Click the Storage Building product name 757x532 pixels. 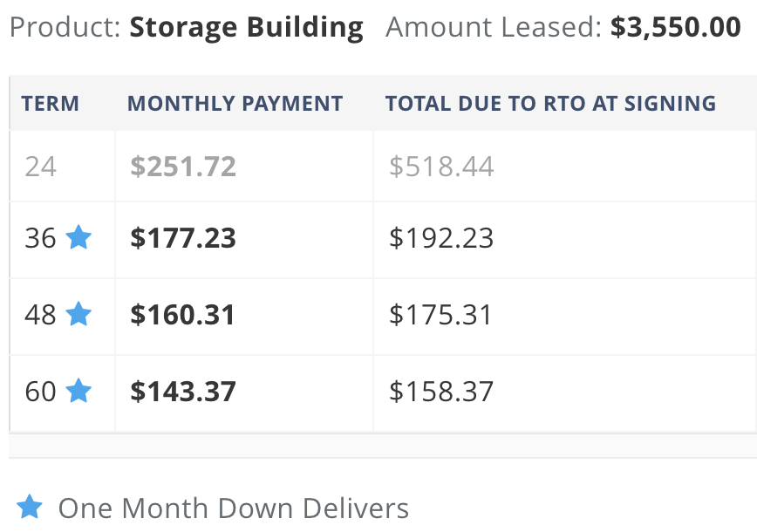pyautogui.click(x=246, y=28)
